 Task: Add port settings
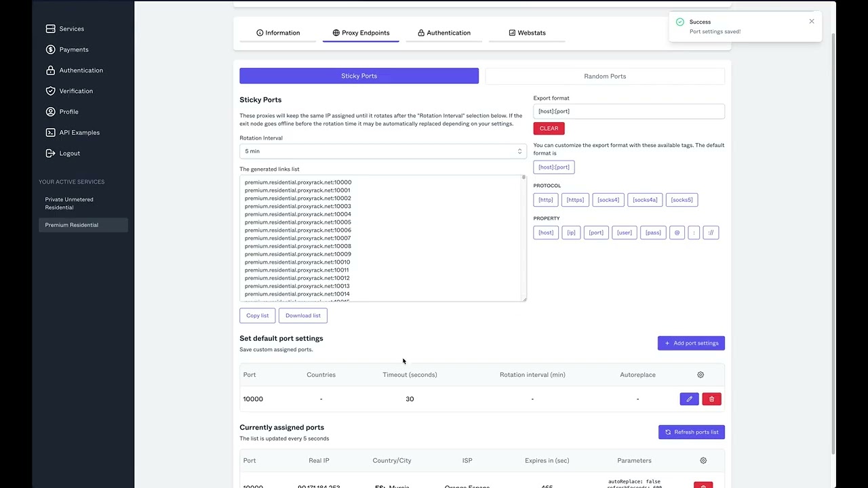(691, 343)
